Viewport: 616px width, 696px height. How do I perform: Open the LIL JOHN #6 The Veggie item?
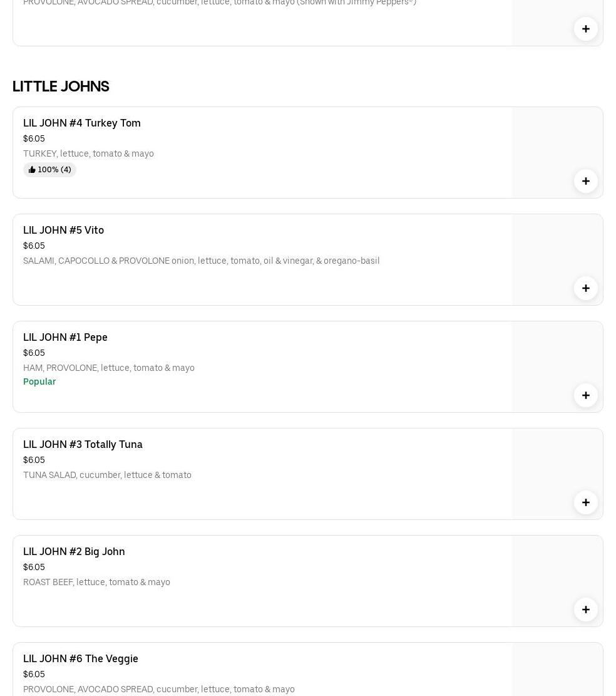pyautogui.click(x=81, y=658)
